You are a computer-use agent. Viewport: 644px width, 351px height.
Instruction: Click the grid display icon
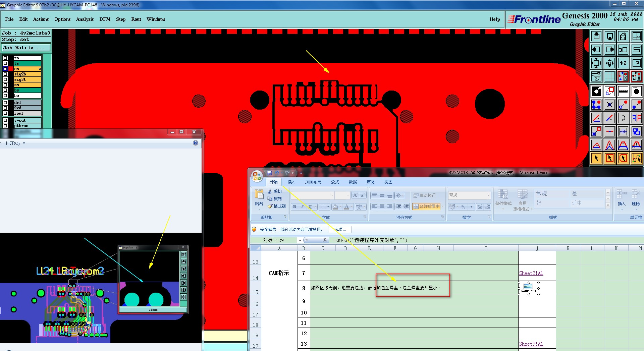(610, 76)
